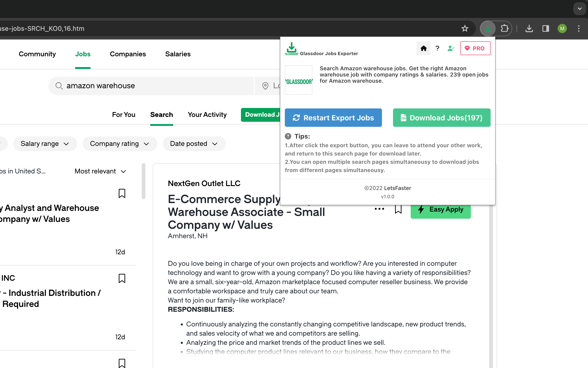Click the Glassdoor thumbnail in the exporter popup
The height and width of the screenshot is (368, 588).
click(x=299, y=80)
